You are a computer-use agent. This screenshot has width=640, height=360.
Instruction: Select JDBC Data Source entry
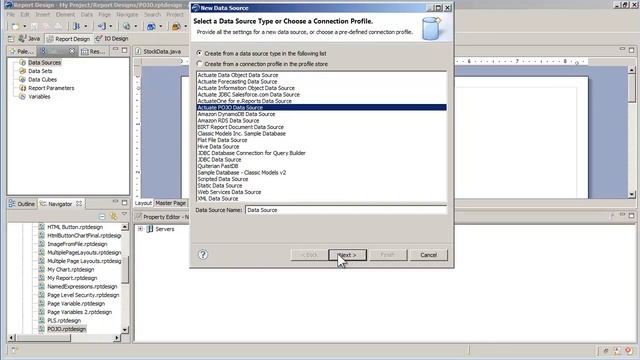(321, 160)
